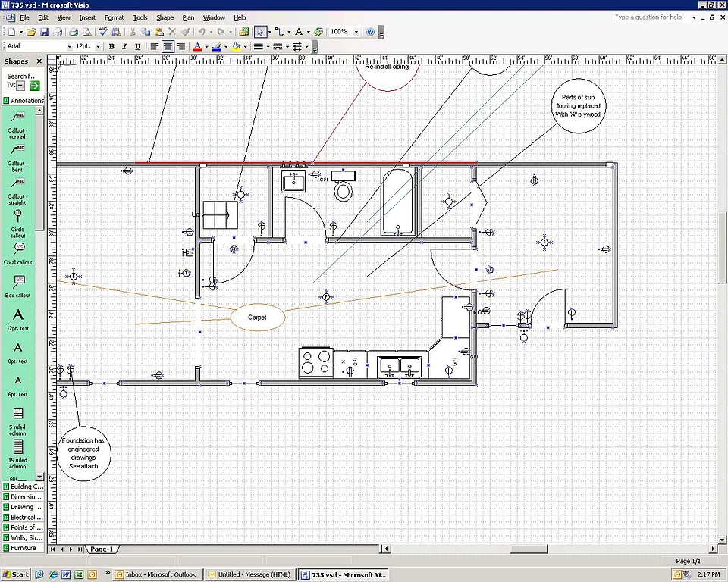
Task: Toggle Bold text formatting
Action: point(111,46)
